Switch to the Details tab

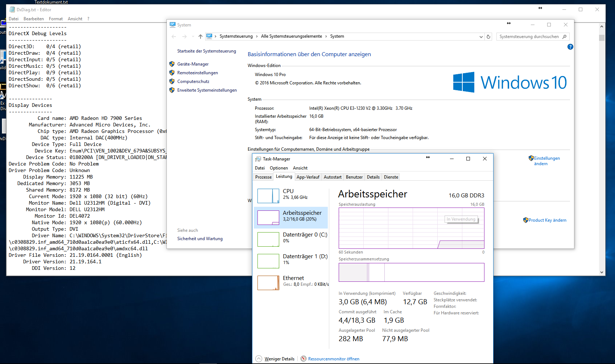pyautogui.click(x=373, y=177)
